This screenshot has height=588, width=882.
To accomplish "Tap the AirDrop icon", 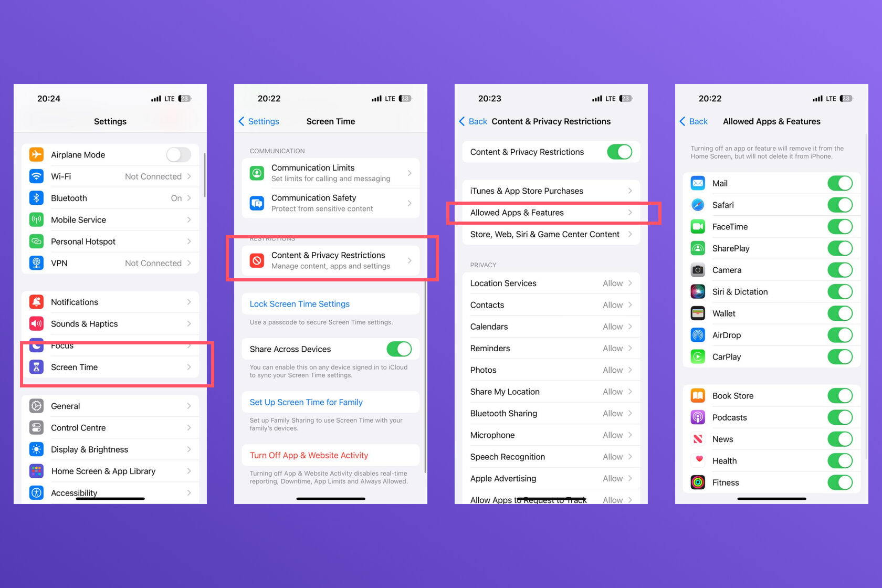I will pos(698,335).
